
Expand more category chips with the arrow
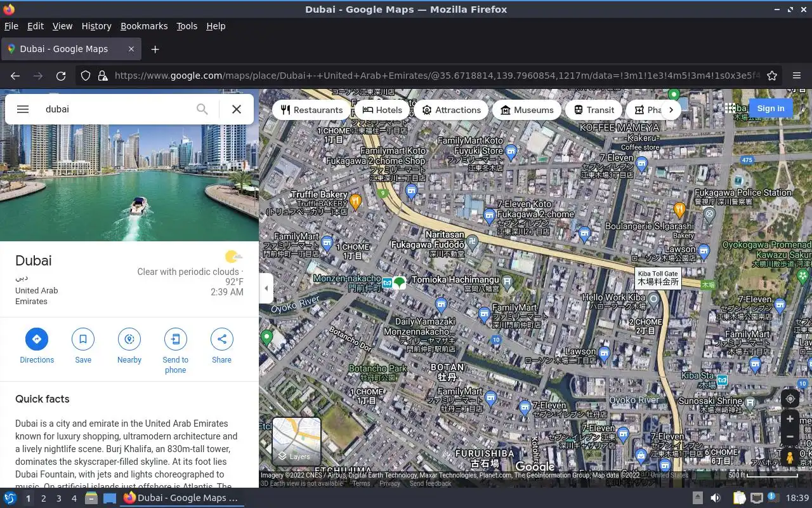point(671,110)
